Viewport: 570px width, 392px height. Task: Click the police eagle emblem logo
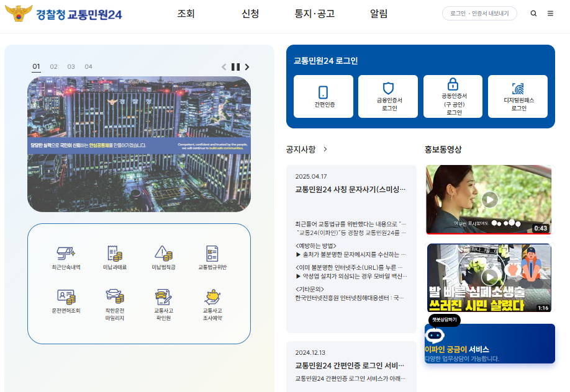[19, 13]
